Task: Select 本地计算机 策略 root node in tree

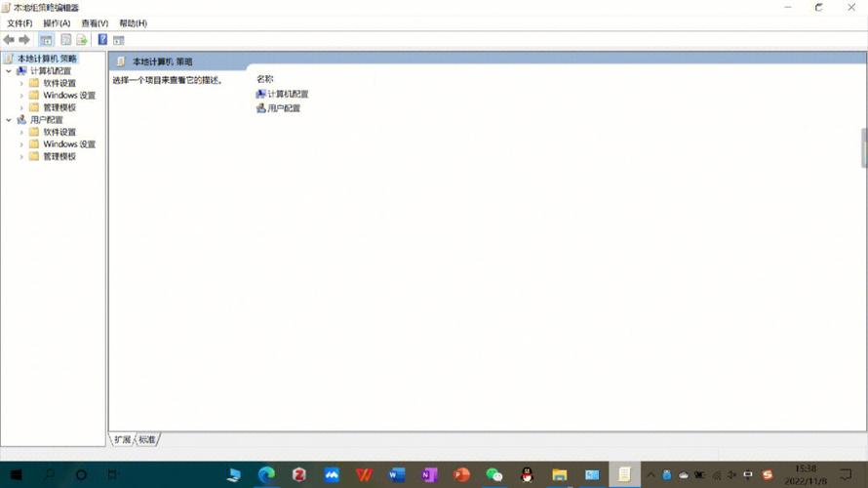Action: point(47,59)
